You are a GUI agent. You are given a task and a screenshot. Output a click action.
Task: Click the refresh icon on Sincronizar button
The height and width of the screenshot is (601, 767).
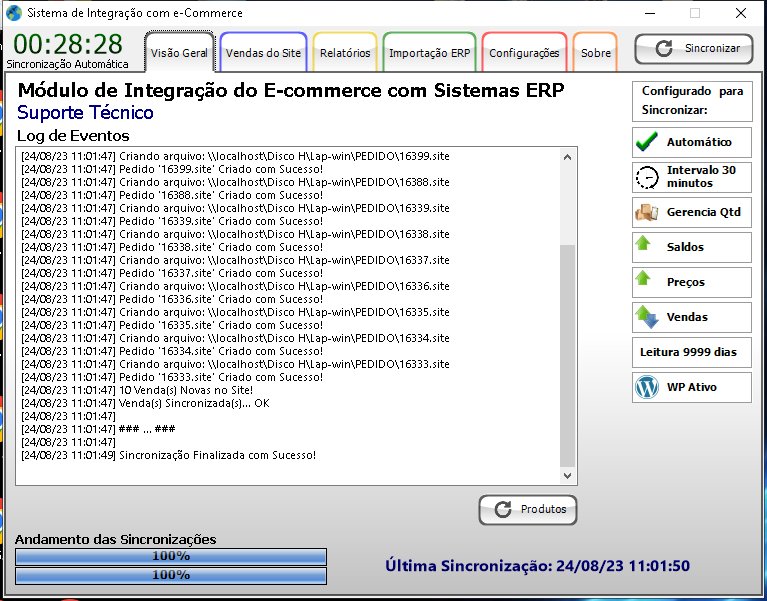point(663,48)
